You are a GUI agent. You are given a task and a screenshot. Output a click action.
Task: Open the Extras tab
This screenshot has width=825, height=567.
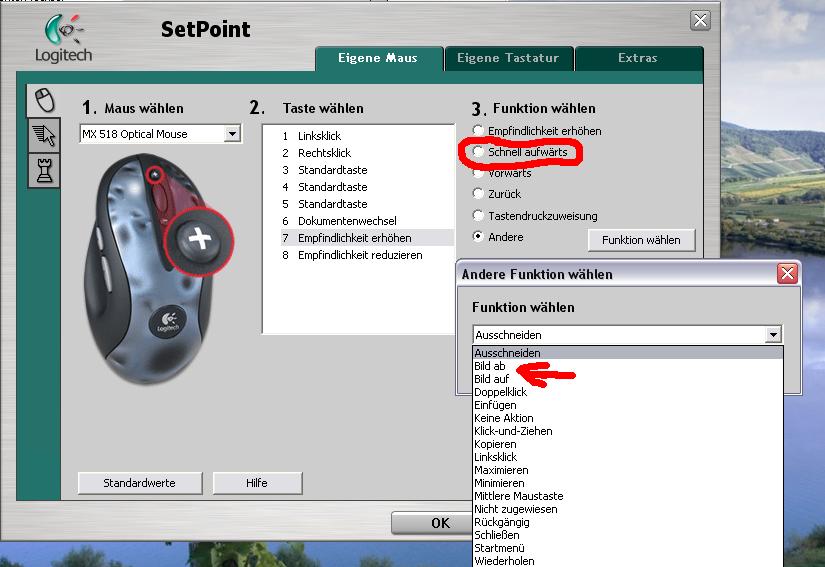coord(638,58)
